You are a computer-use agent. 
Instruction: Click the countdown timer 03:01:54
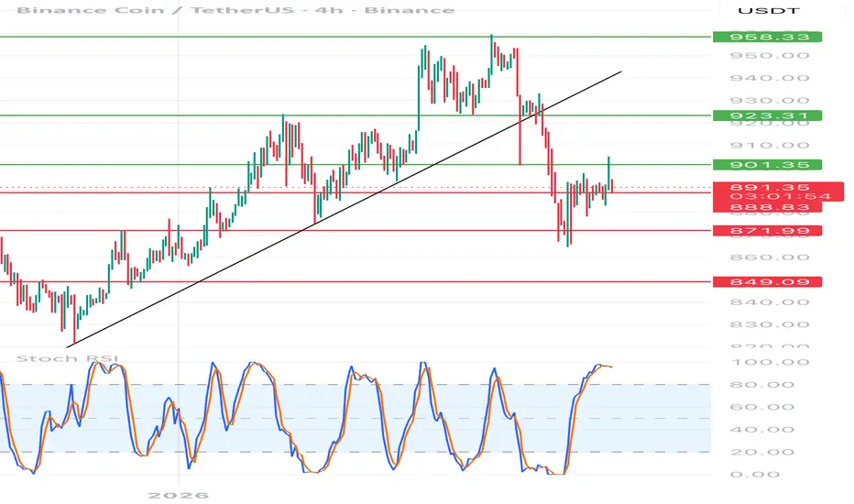pyautogui.click(x=781, y=196)
